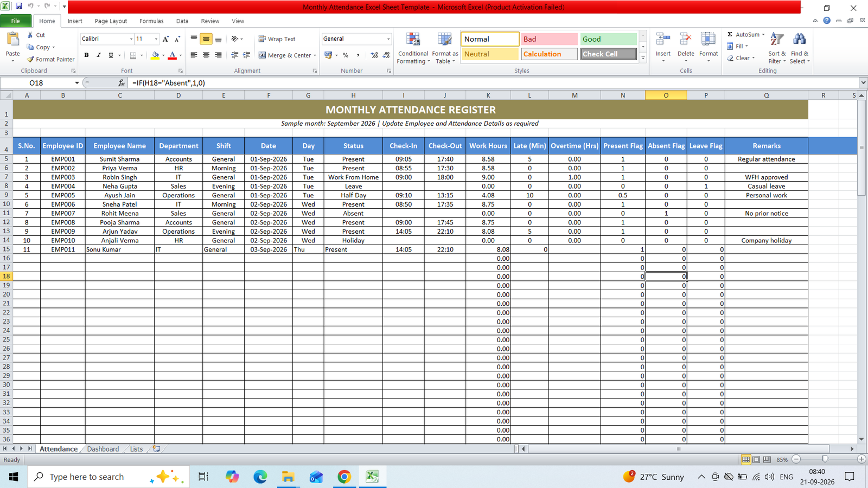Click the Delete cells icon
Image resolution: width=868 pixels, height=488 pixels.
(686, 39)
